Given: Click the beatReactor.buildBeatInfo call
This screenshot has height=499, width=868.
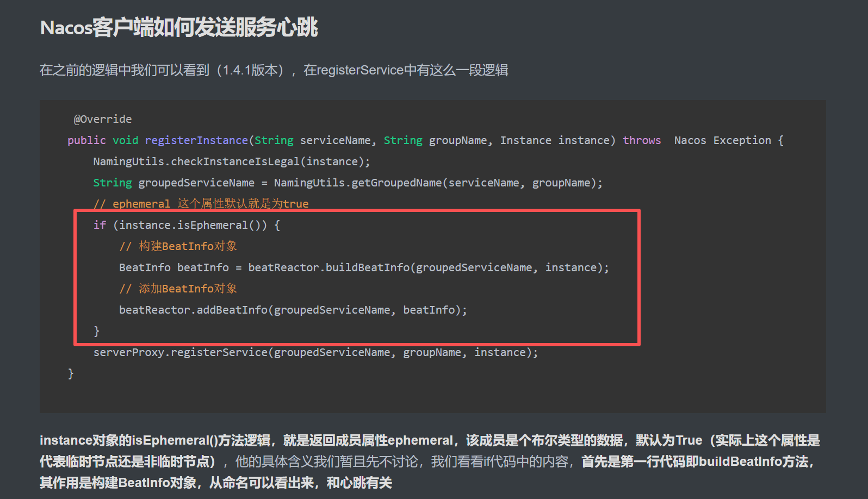Looking at the screenshot, I should [x=328, y=267].
